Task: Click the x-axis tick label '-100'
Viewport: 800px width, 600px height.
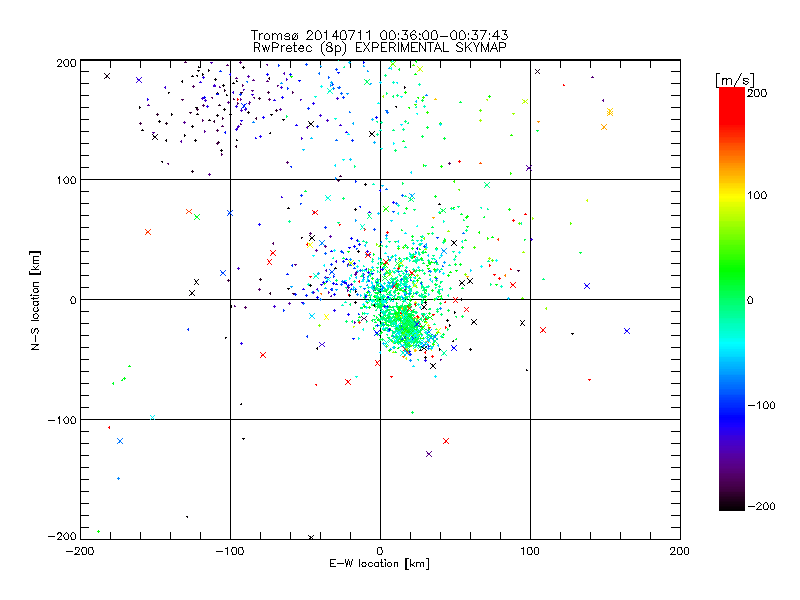Action: point(230,551)
